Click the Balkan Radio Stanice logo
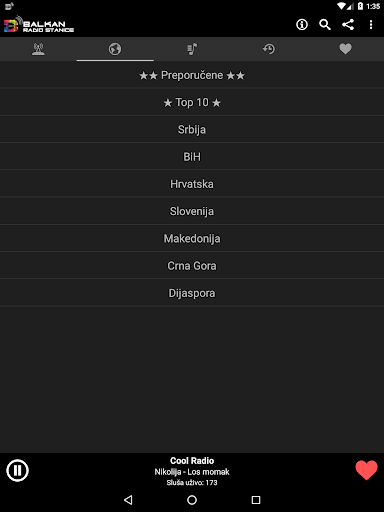The height and width of the screenshot is (512, 384). [39, 25]
